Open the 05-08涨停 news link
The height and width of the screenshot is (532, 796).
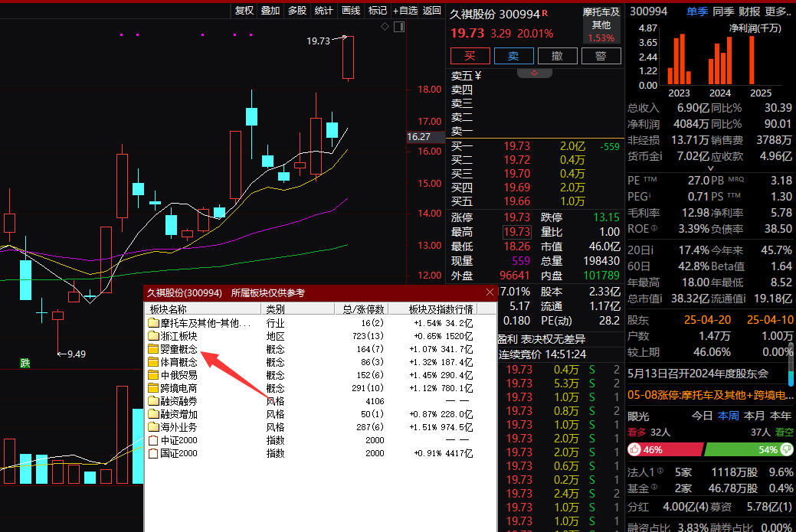click(x=710, y=394)
